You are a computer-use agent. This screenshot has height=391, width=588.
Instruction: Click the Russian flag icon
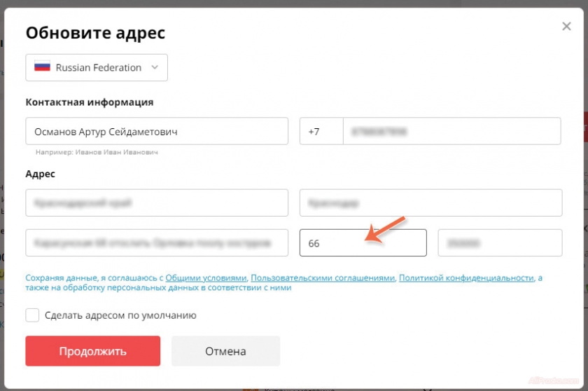(x=43, y=67)
